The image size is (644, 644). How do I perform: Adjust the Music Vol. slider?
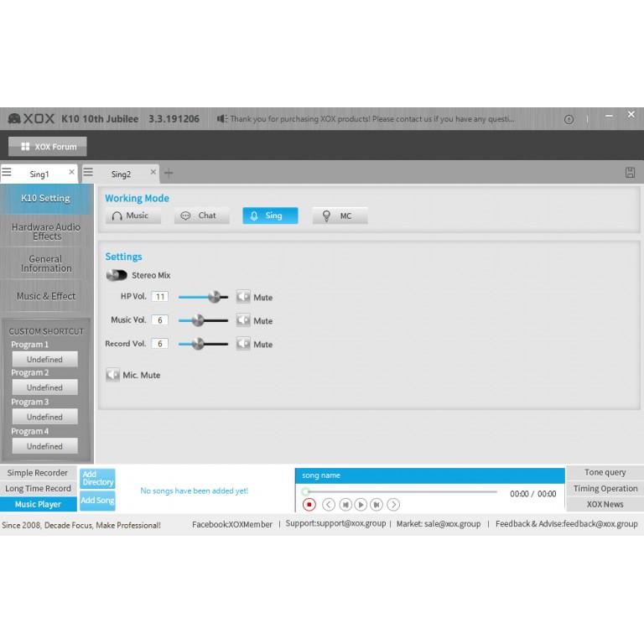click(203, 320)
